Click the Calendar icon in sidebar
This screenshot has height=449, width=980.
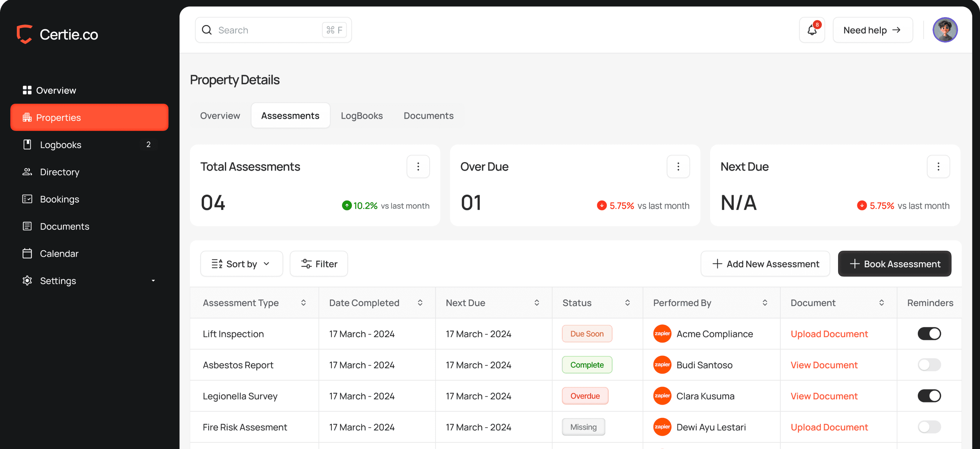click(x=27, y=253)
